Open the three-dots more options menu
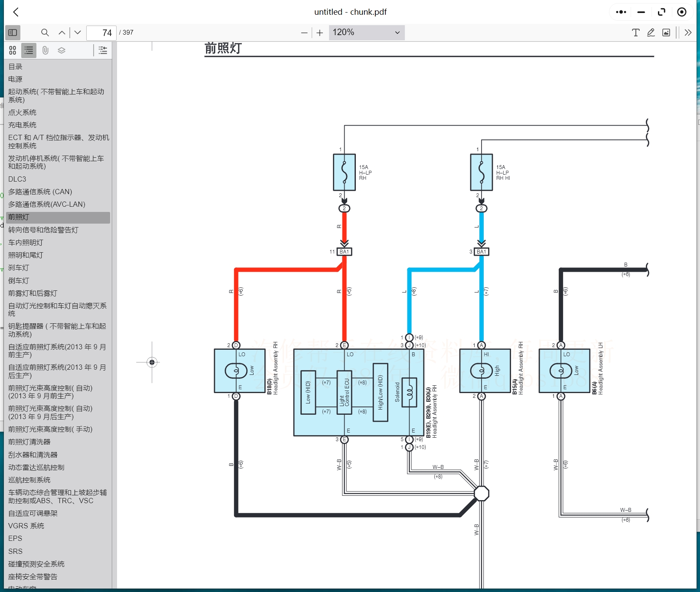Screen dimensions: 700x592 tap(621, 12)
